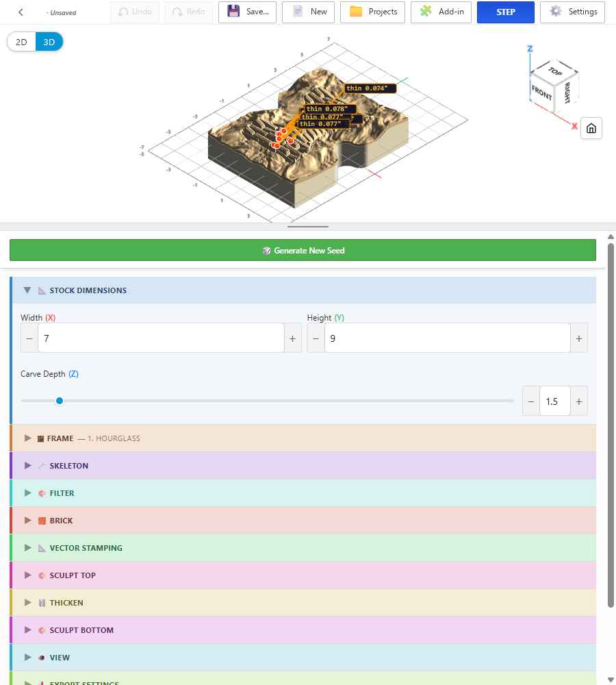Viewport: 616px width, 685px height.
Task: Click the Carve Depth slider handle
Action: (60, 401)
